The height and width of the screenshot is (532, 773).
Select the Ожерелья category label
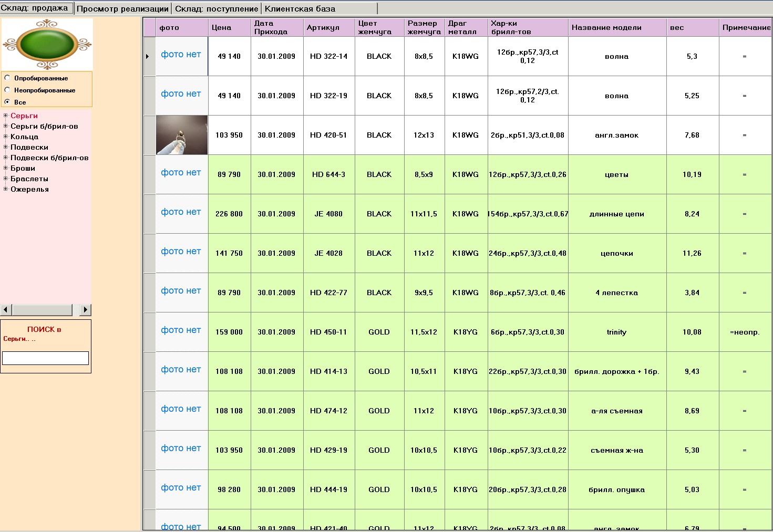point(29,189)
